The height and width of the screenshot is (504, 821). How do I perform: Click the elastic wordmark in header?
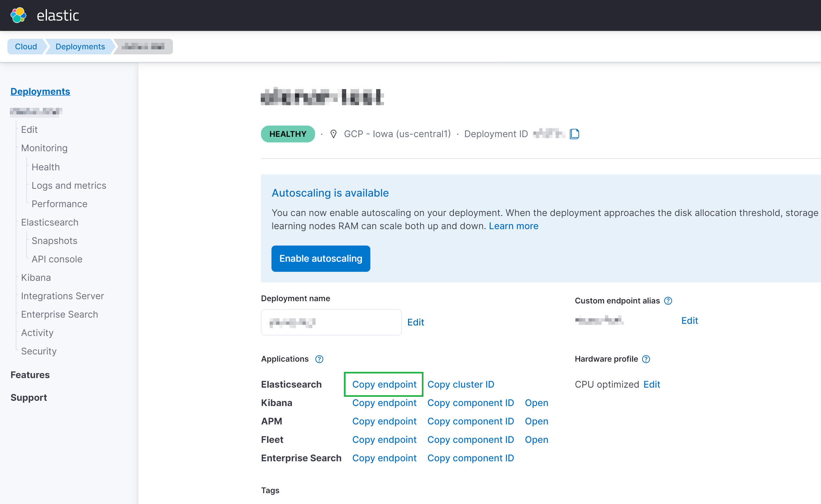58,15
